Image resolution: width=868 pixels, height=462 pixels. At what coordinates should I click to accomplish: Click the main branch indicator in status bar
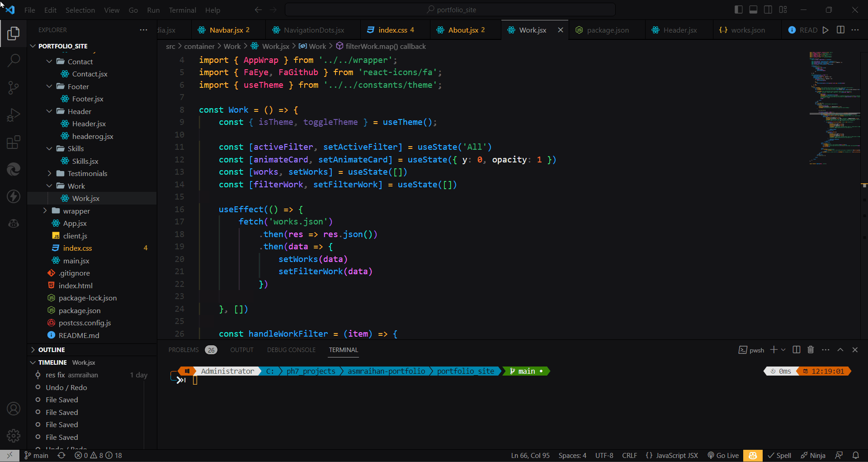click(x=36, y=455)
